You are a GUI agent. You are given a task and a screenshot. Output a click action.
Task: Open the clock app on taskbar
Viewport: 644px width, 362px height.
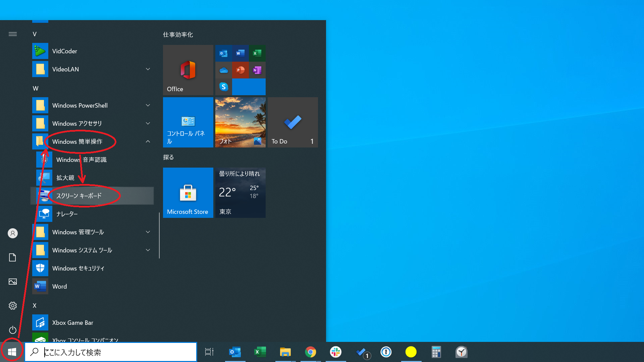click(x=462, y=352)
